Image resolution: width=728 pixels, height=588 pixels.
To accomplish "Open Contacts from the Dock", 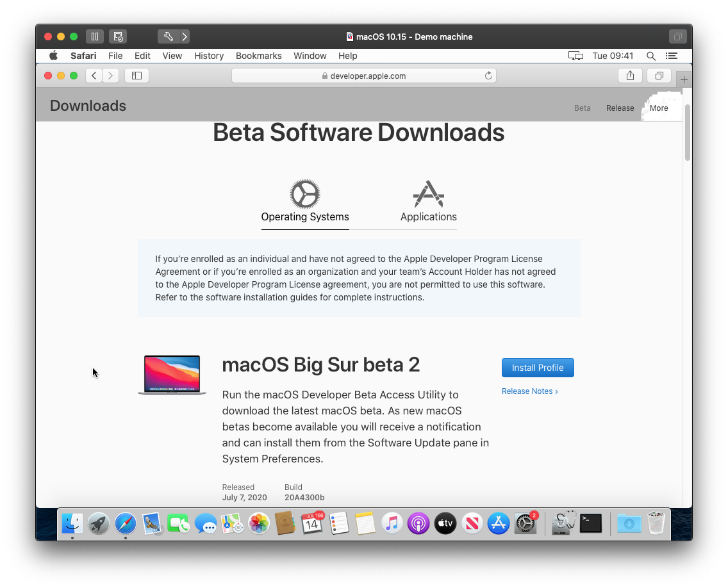I will pos(285,523).
